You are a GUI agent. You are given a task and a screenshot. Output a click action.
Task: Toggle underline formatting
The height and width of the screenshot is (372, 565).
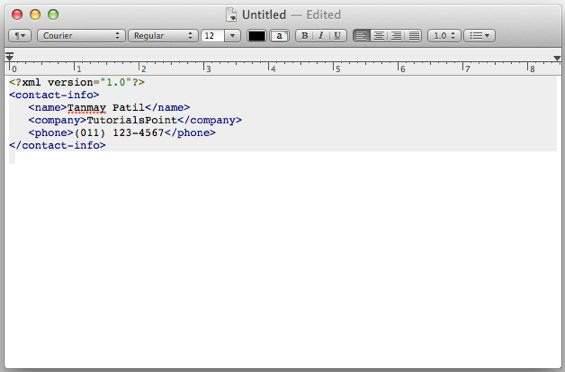pyautogui.click(x=338, y=36)
